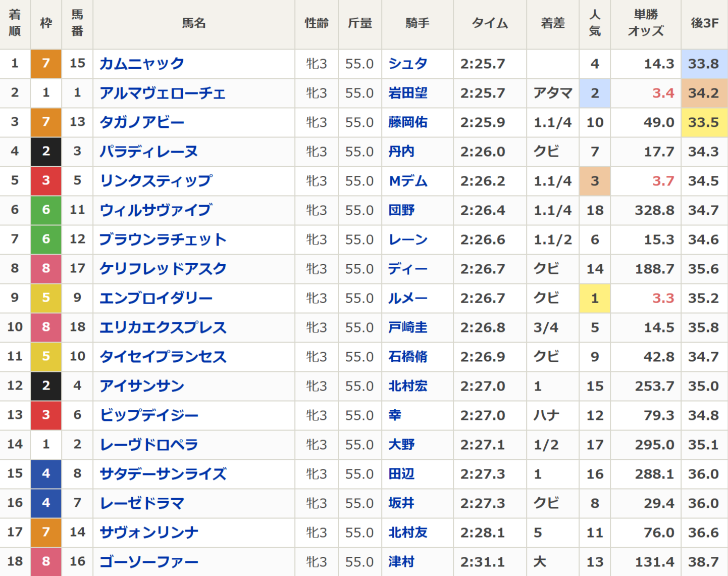Image resolution: width=728 pixels, height=576 pixels.
Task: Select jockey link 戸崎圭
Action: click(x=407, y=327)
